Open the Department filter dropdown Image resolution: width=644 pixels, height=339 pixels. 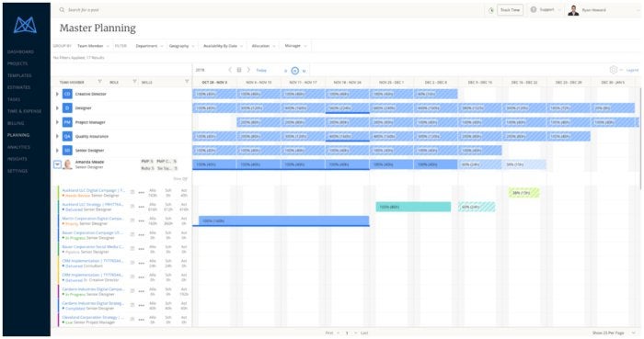pos(149,46)
